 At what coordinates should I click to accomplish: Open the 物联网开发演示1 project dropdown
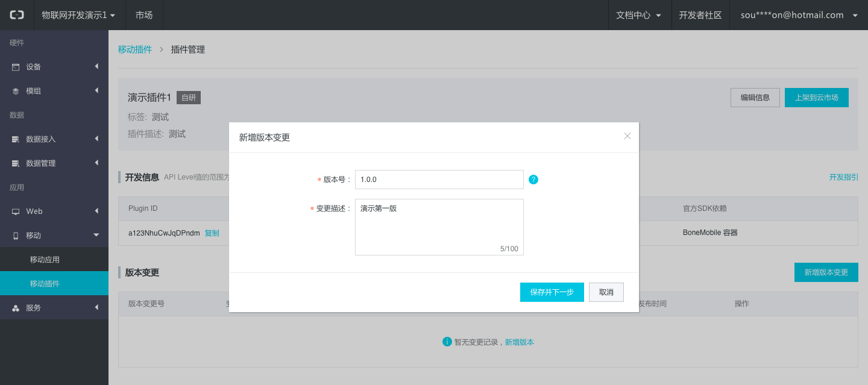[x=78, y=15]
